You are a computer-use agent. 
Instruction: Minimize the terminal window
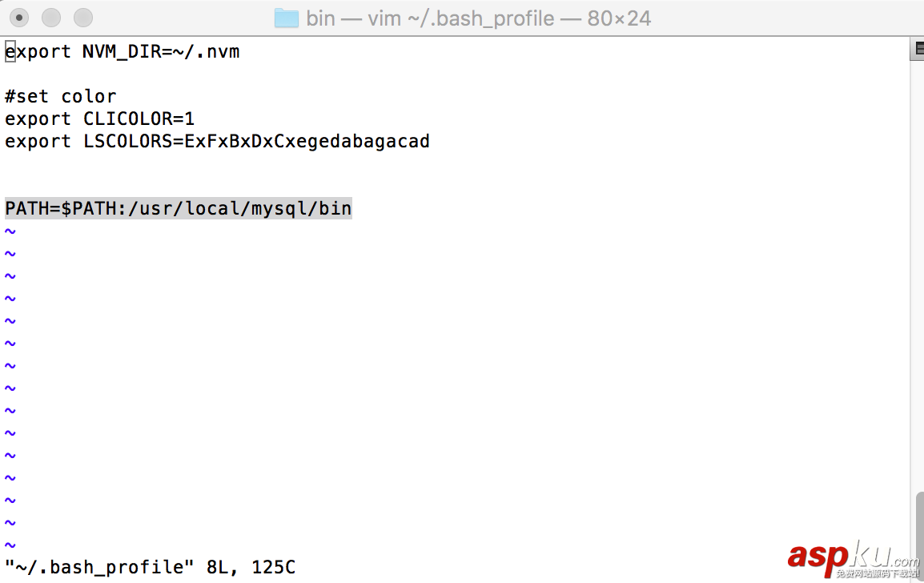[x=50, y=17]
